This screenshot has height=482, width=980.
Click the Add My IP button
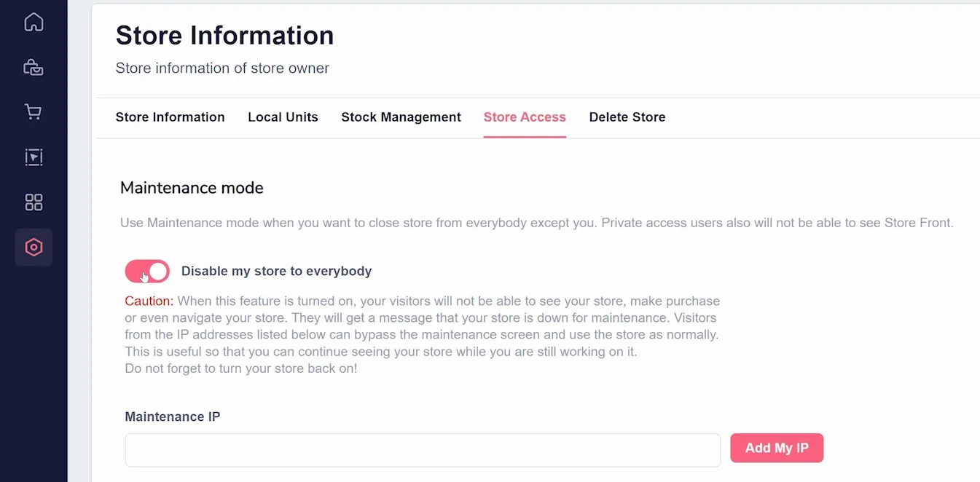pyautogui.click(x=777, y=449)
